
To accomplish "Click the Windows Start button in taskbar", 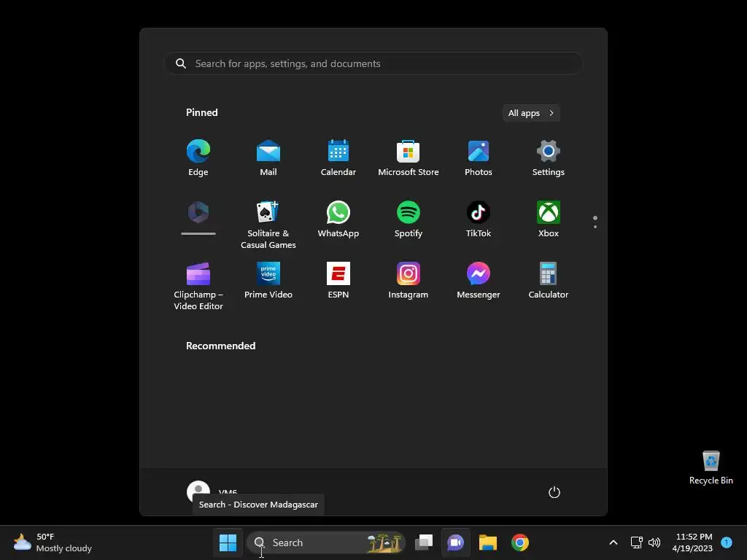I will pos(228,542).
